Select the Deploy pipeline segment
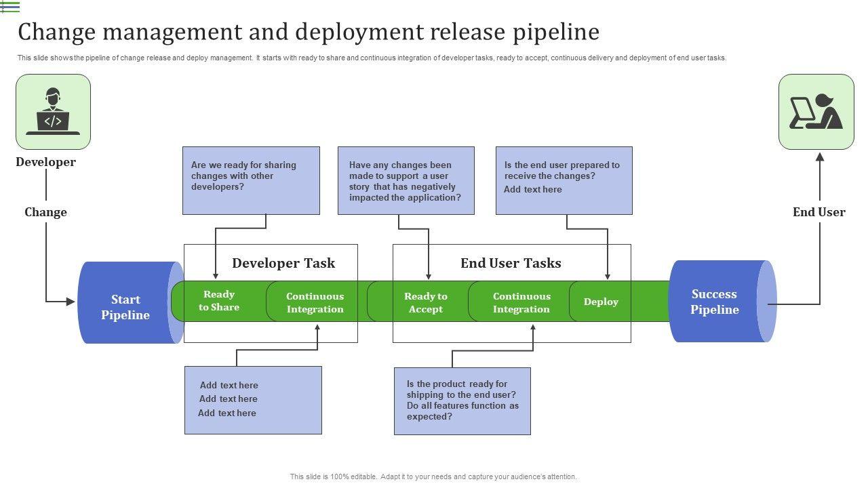Image resolution: width=868 pixels, height=488 pixels. 601,302
